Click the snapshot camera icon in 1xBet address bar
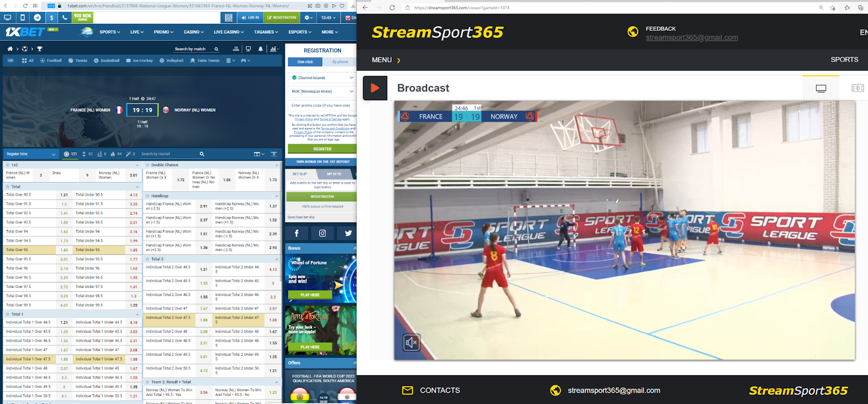The height and width of the screenshot is (404, 868). pyautogui.click(x=317, y=6)
